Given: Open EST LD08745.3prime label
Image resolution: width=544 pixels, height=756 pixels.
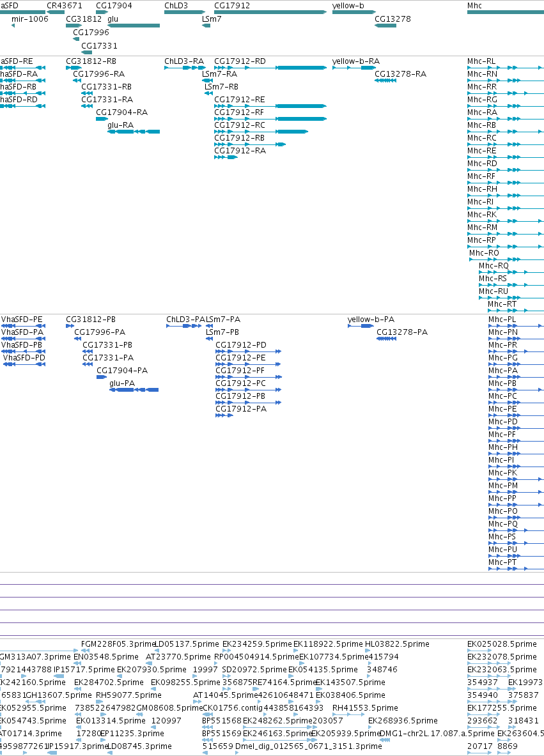Looking at the screenshot, I should tap(139, 746).
